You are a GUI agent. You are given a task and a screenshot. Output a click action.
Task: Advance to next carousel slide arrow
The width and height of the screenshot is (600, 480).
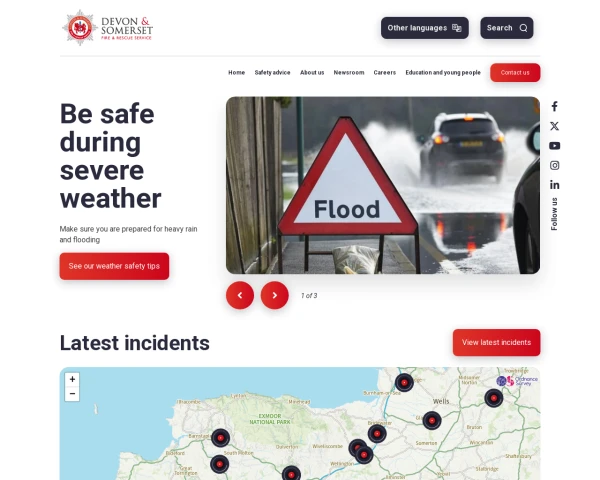(274, 295)
